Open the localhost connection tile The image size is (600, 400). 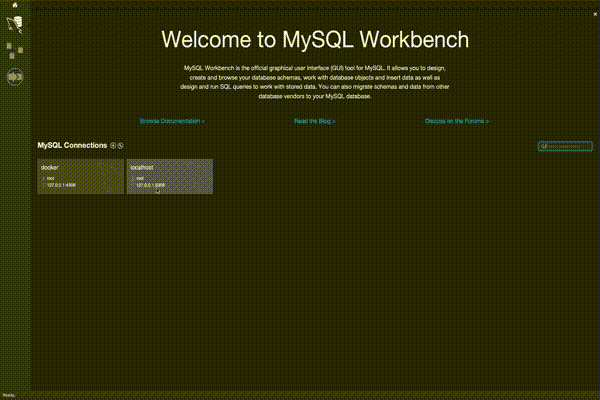point(170,176)
